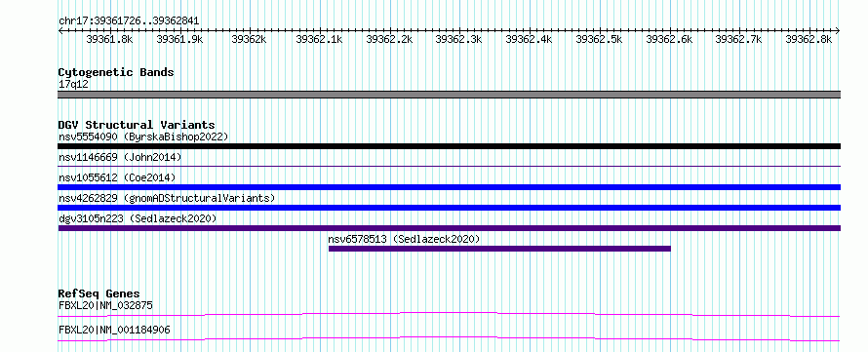868x352 pixels.
Task: Click the 39362.1k ruler position
Action: [320, 39]
